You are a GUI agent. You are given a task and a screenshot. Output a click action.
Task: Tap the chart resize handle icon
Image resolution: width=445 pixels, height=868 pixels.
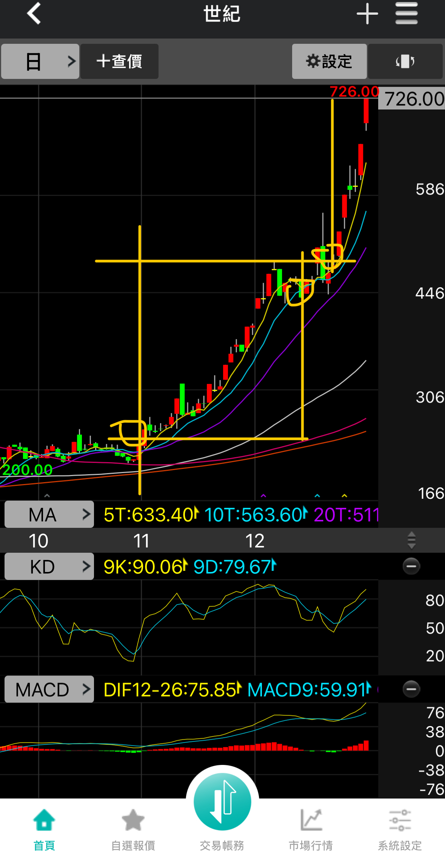(411, 540)
